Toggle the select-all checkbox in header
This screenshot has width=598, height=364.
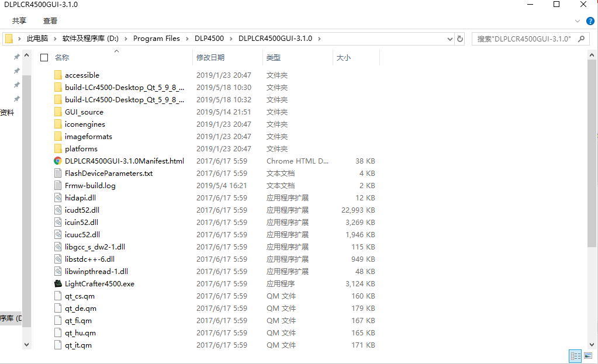point(44,58)
